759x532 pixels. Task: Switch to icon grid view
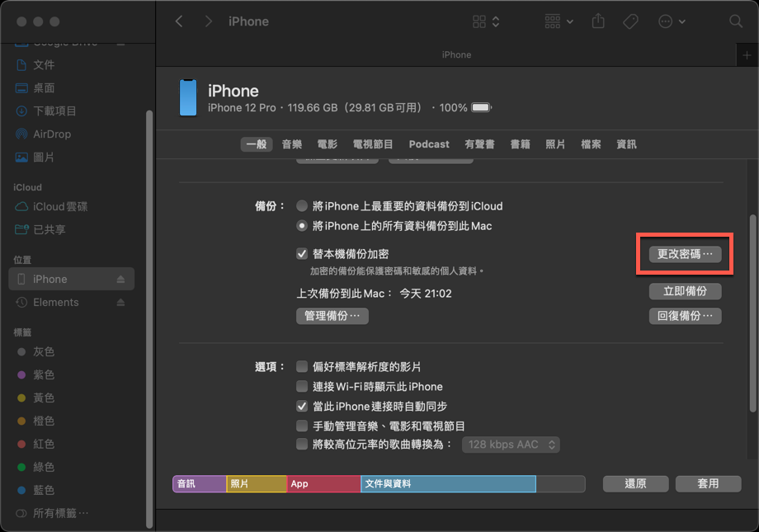coord(479,21)
